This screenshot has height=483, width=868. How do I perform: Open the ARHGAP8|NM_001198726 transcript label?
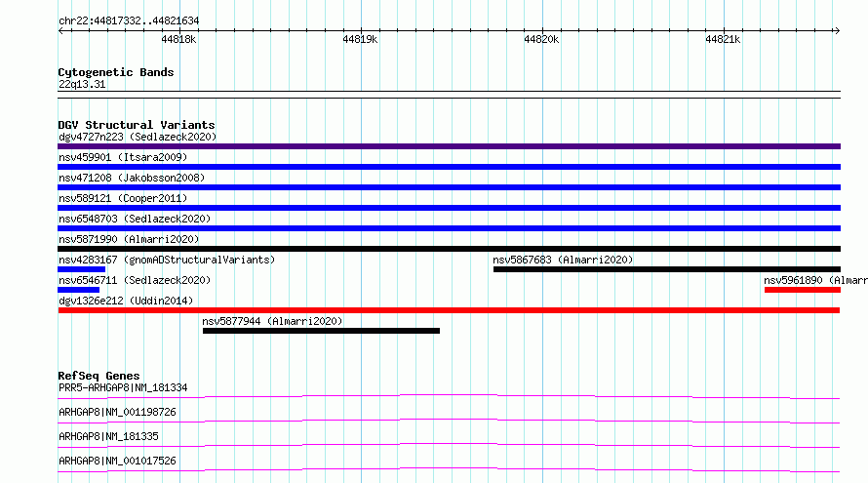coord(117,412)
